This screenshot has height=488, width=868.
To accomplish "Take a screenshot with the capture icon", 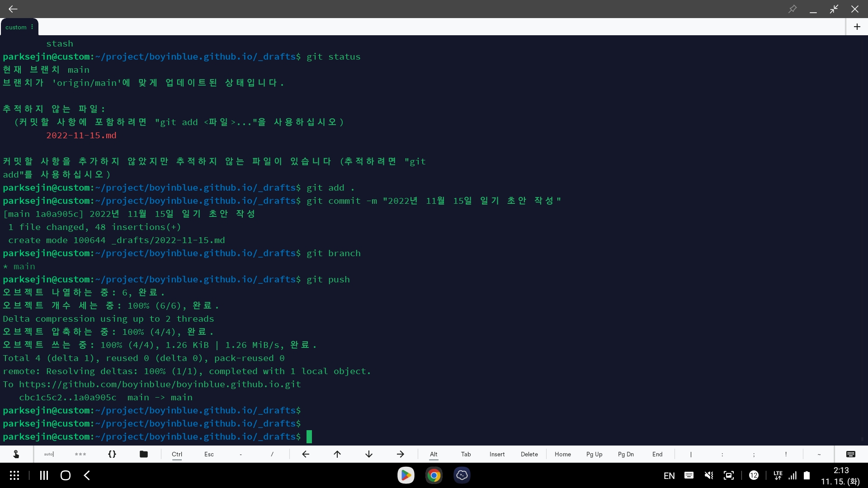I will tap(729, 475).
